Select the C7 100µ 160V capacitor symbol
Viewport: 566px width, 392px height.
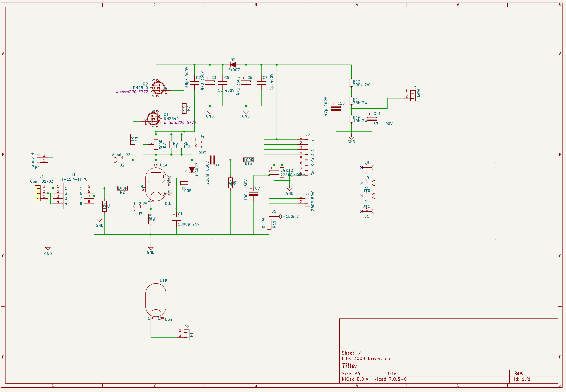pos(253,193)
